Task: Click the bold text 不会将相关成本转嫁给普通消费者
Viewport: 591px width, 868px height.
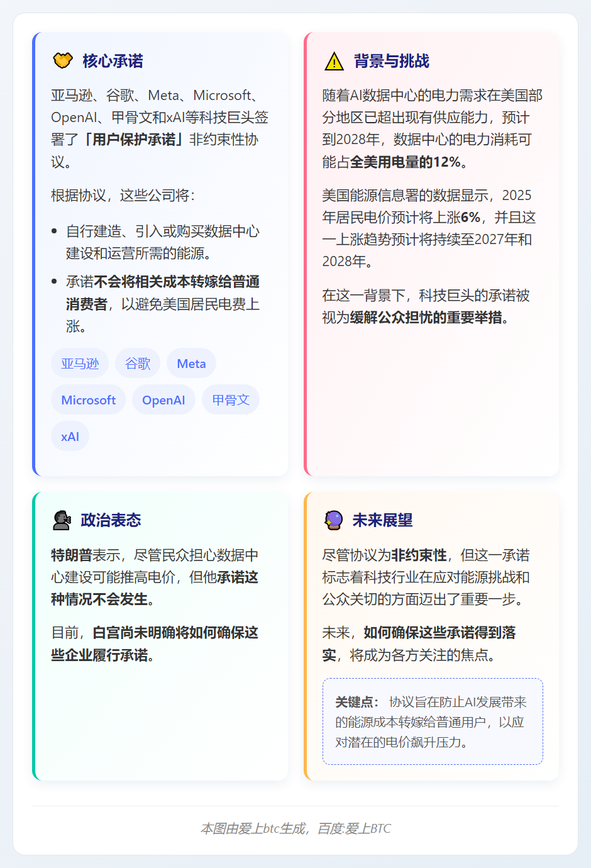Action: (163, 293)
